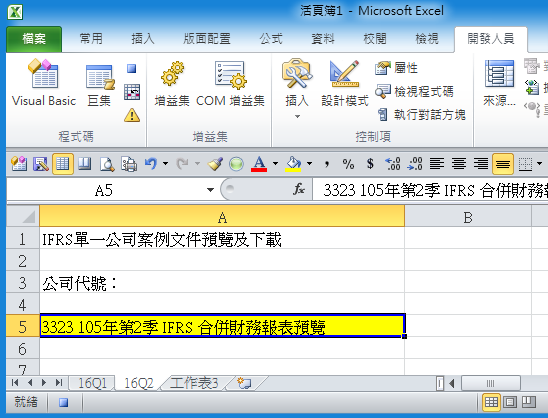
Task: Expand the redo history dropdown
Action: (x=197, y=163)
